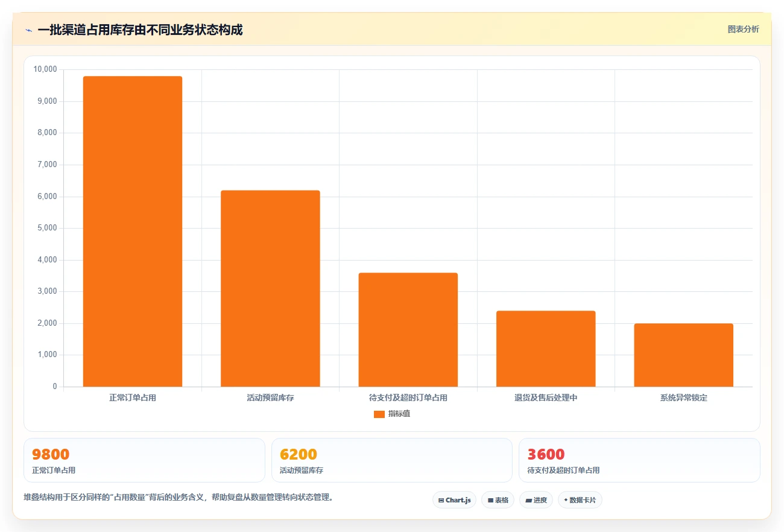Open the 3600 待支付及超时订单占用 card
Image resolution: width=784 pixels, height=532 pixels.
click(639, 460)
